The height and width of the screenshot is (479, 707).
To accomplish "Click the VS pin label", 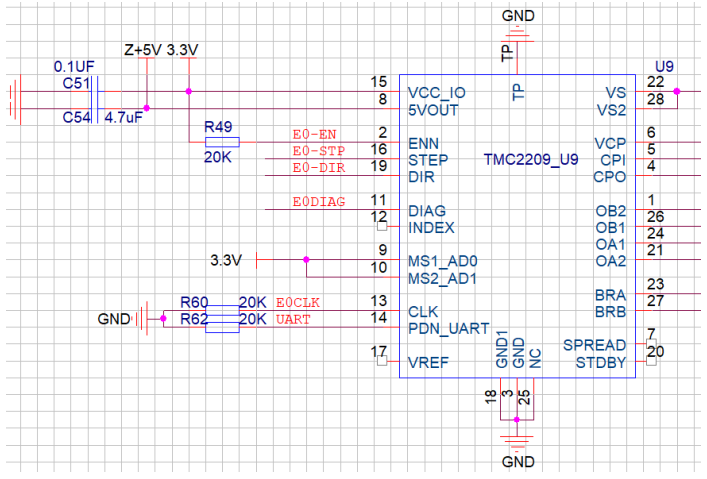I will point(616,93).
